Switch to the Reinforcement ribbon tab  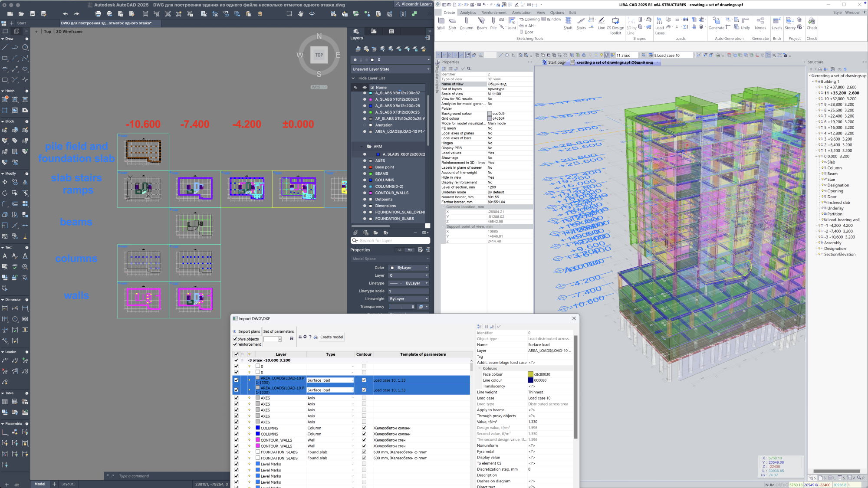point(493,12)
